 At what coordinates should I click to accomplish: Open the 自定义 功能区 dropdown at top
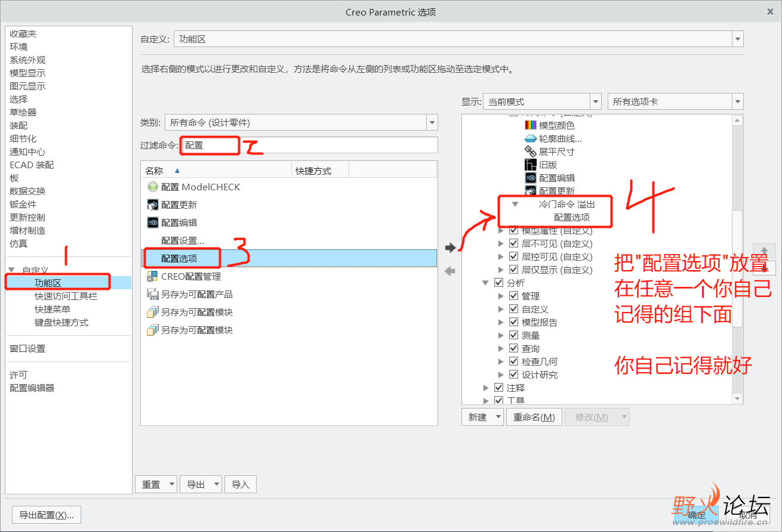(x=738, y=39)
